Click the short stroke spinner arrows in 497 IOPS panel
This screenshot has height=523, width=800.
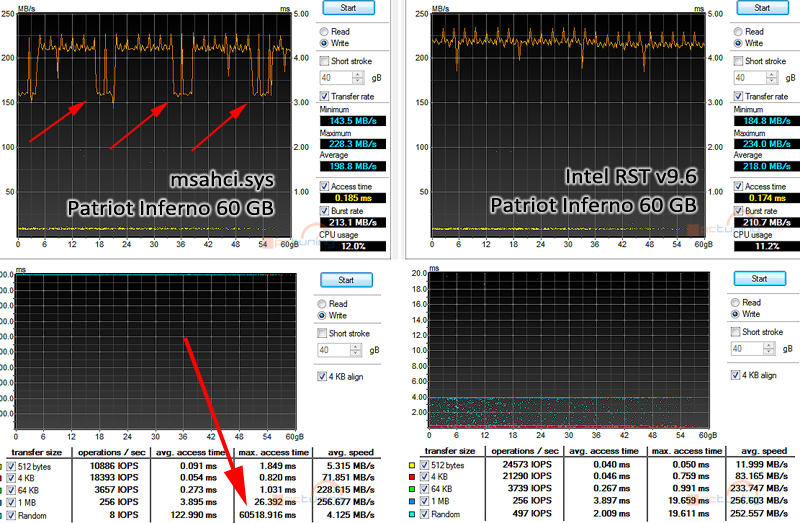click(x=769, y=348)
